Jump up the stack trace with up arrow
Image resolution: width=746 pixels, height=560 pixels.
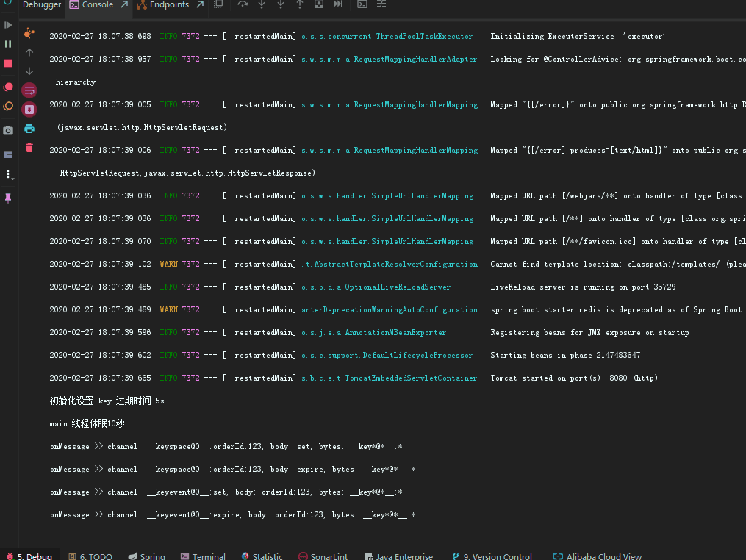(x=29, y=52)
